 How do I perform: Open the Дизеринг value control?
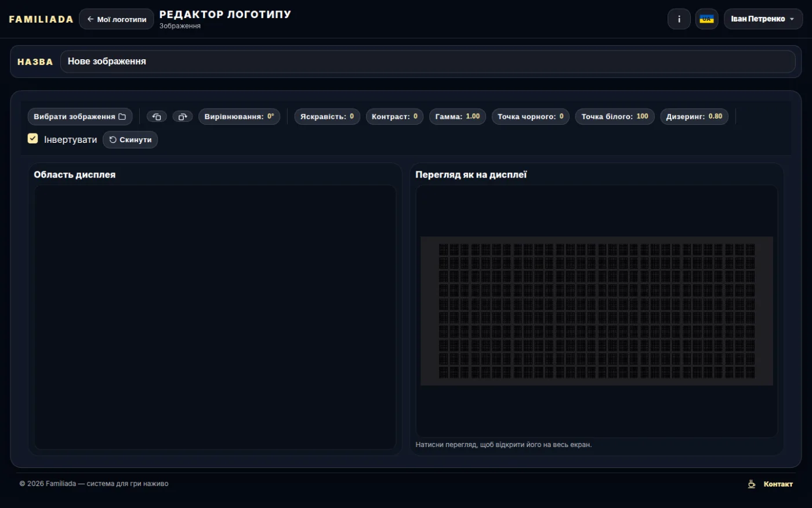[x=694, y=117]
